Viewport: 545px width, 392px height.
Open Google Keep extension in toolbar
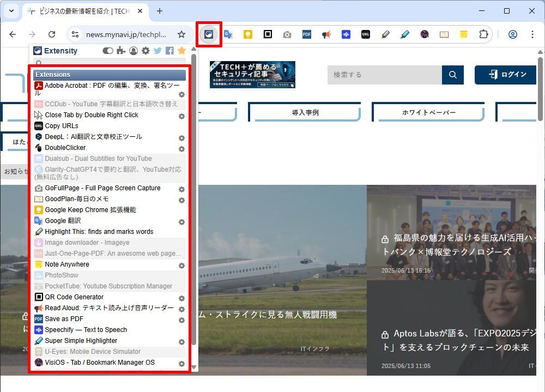tap(248, 34)
